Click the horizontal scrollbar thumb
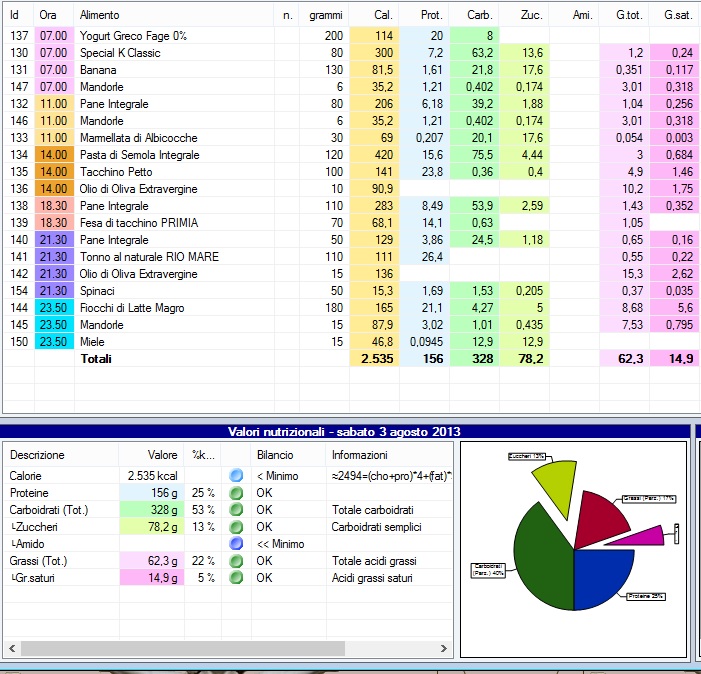The width and height of the screenshot is (701, 674). coord(182,648)
